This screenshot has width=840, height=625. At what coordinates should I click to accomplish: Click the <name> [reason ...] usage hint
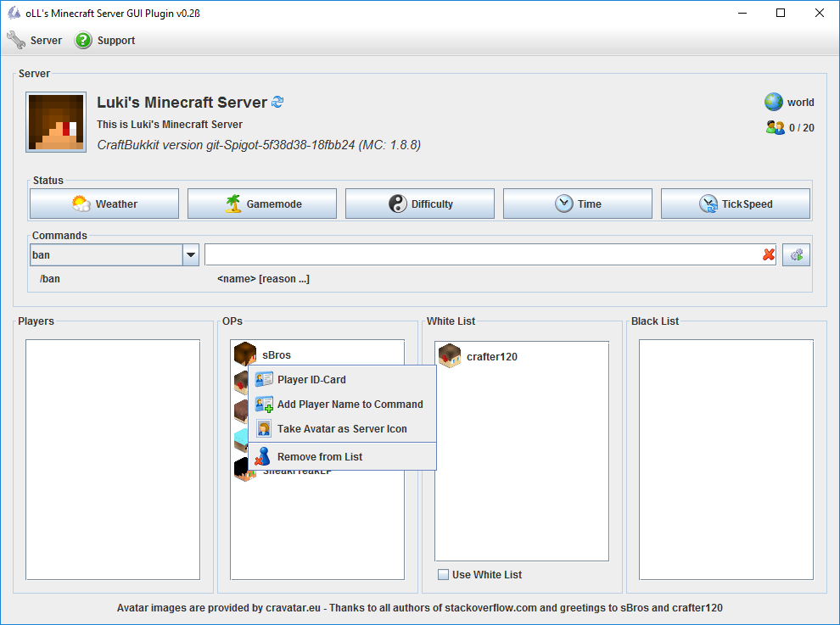(263, 278)
